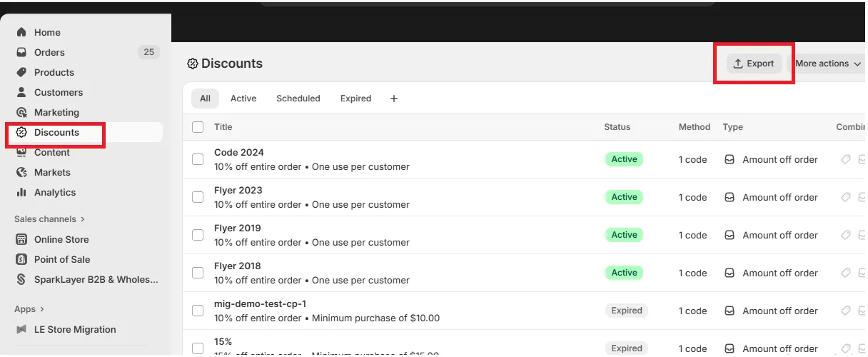Check the Flyer 2019 discount checkbox

(x=198, y=235)
